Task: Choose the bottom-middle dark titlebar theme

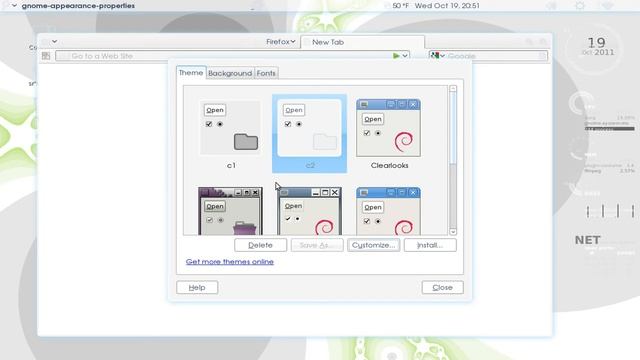Action: coord(309,211)
